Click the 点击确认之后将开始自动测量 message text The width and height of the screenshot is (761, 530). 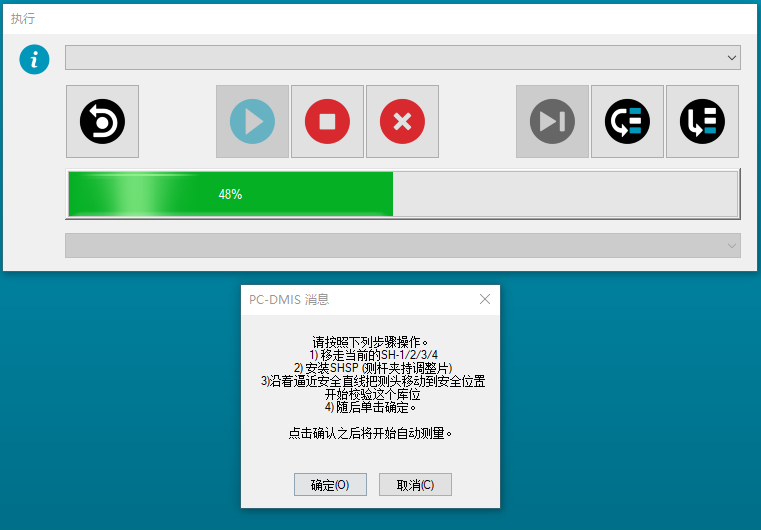pyautogui.click(x=370, y=433)
